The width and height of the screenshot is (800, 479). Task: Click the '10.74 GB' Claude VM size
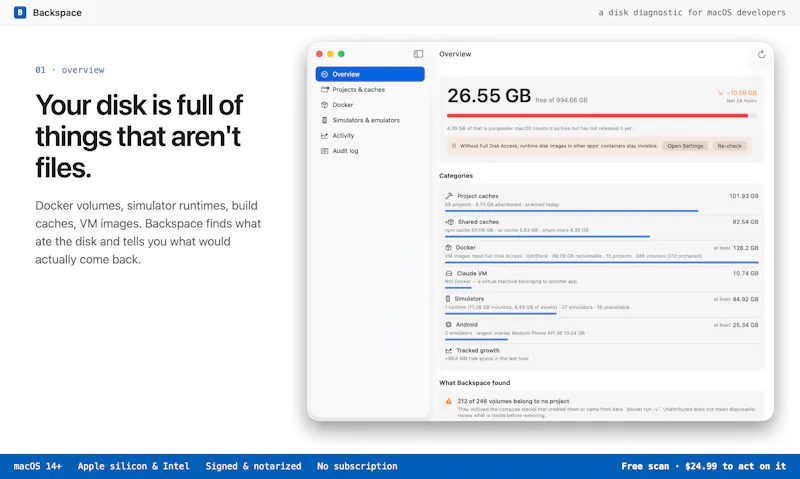click(745, 273)
